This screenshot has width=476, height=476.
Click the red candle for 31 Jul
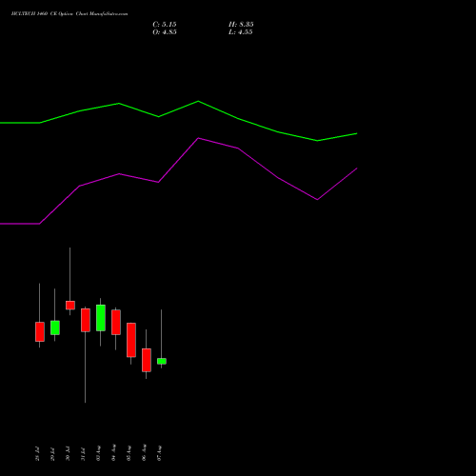click(86, 320)
